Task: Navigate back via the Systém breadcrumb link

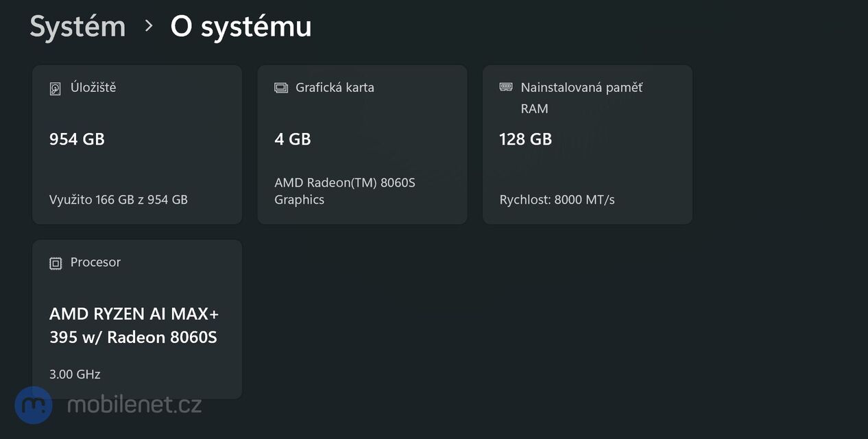Action: point(77,26)
